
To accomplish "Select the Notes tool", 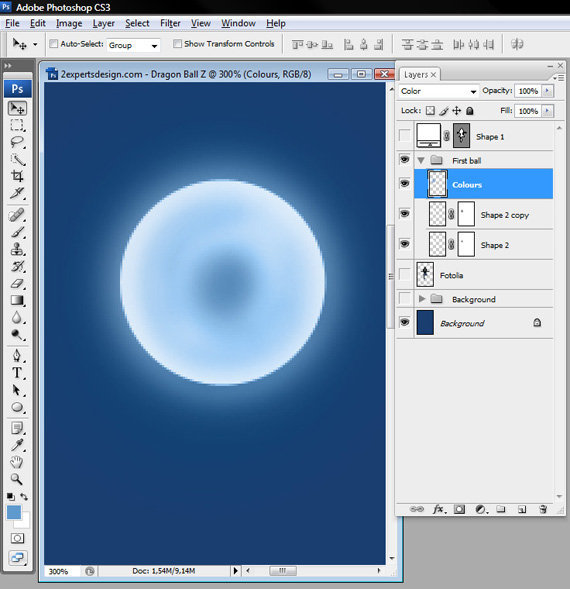I will click(x=17, y=428).
